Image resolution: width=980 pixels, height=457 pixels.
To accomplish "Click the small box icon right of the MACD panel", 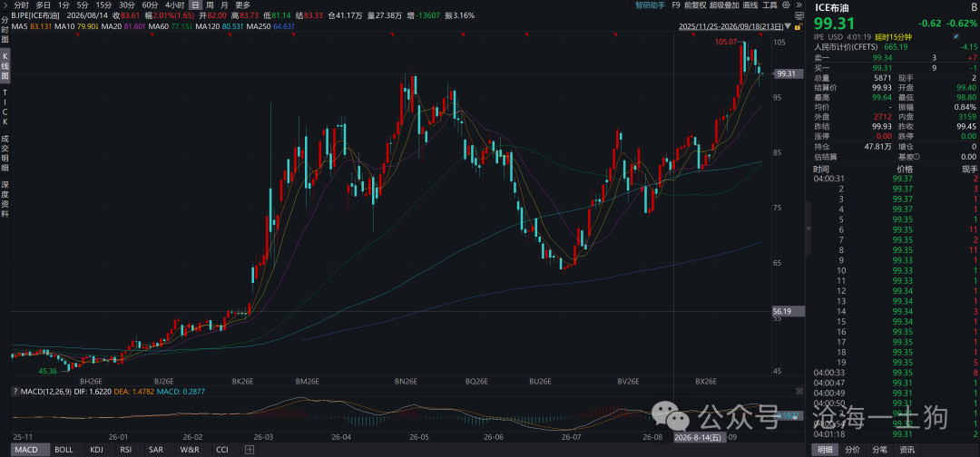I will pyautogui.click(x=799, y=391).
